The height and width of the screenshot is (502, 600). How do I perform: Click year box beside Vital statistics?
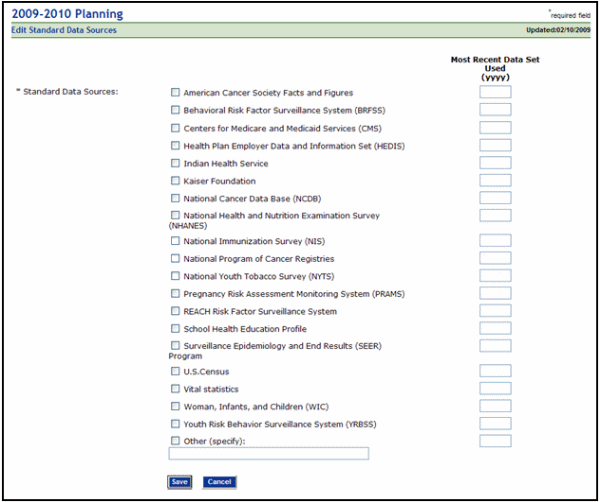click(x=495, y=388)
